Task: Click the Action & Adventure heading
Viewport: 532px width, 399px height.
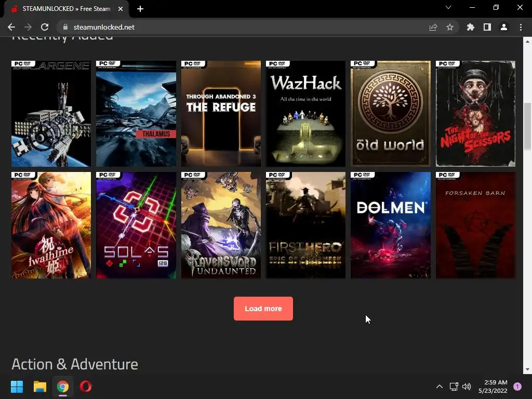Action: click(x=75, y=364)
